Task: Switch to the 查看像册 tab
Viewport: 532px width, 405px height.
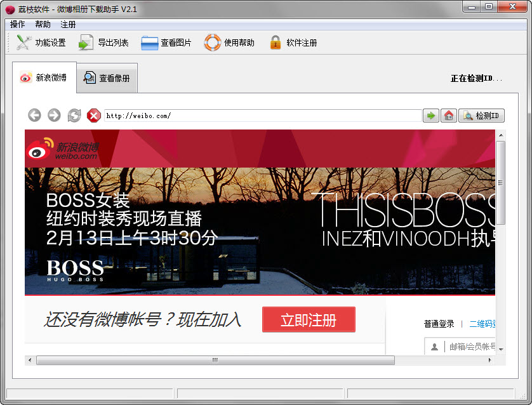Action: pyautogui.click(x=107, y=78)
